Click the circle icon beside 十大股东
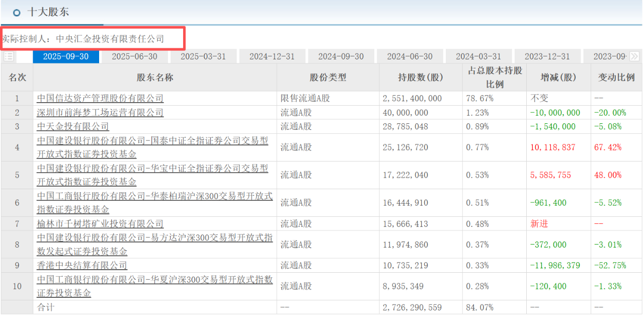 click(17, 13)
